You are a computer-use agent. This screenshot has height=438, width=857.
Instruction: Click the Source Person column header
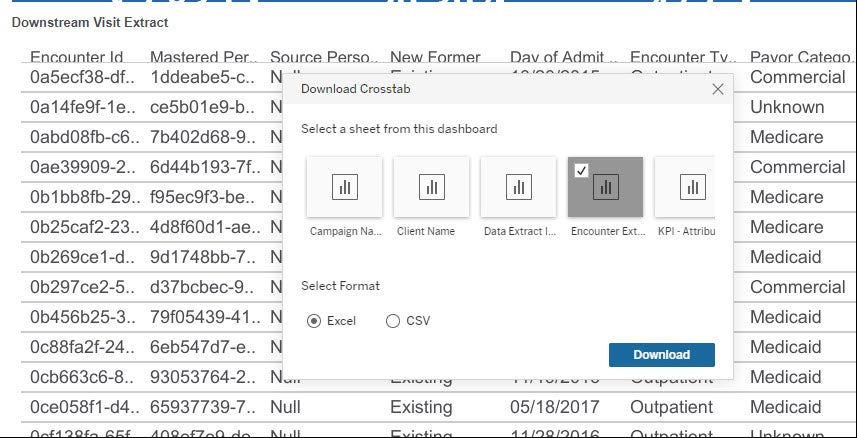point(324,58)
